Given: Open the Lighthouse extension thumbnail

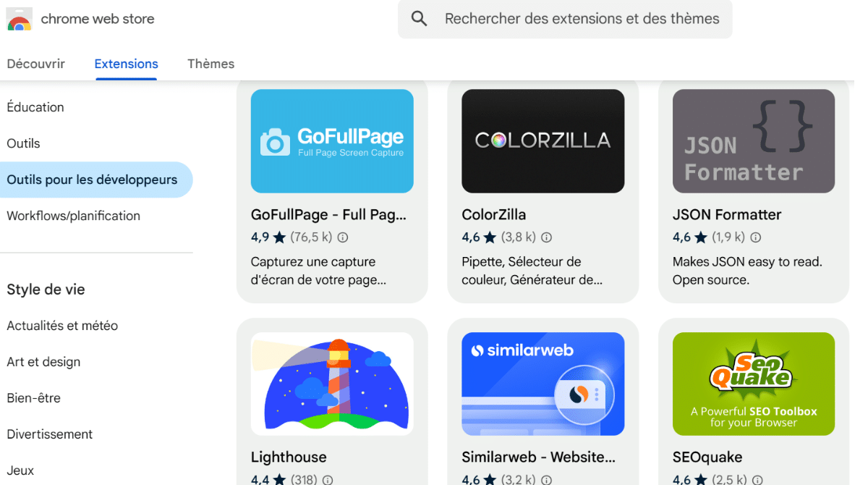Looking at the screenshot, I should pos(331,384).
